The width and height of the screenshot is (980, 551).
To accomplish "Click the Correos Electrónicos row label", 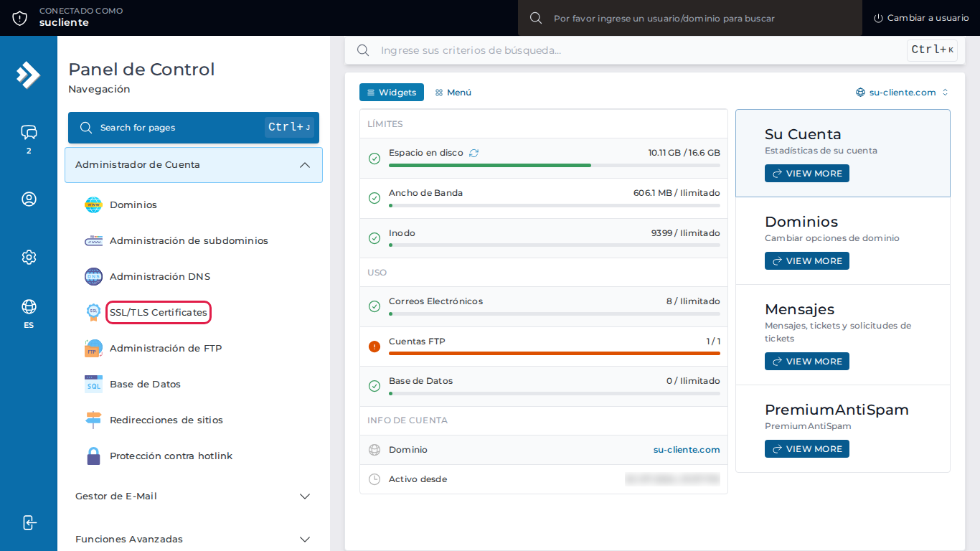I will click(435, 301).
